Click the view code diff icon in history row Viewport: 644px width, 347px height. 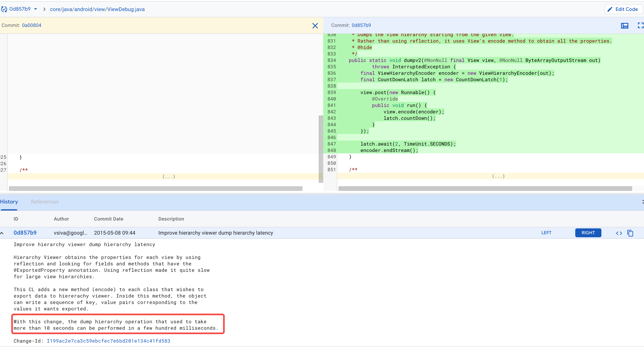tap(619, 233)
